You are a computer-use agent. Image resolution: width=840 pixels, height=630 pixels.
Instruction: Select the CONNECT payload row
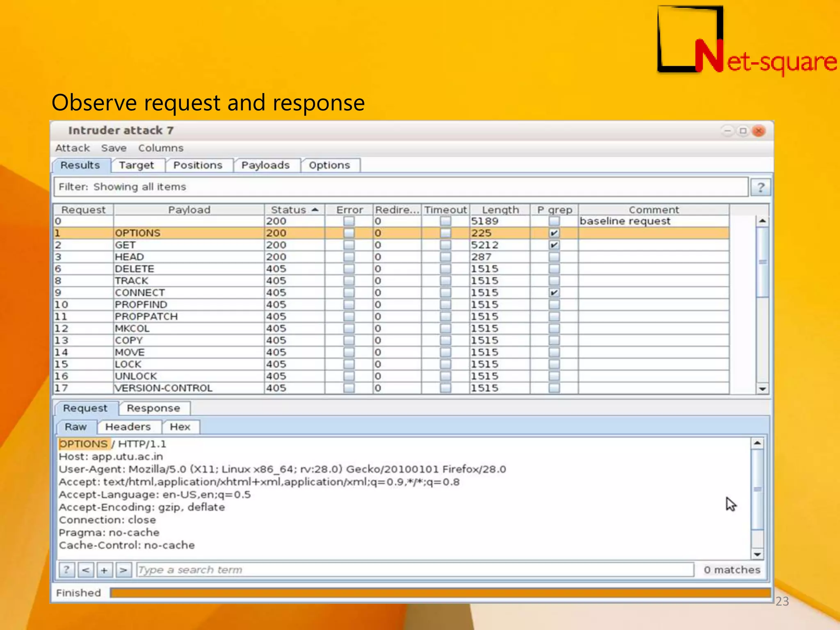point(391,292)
